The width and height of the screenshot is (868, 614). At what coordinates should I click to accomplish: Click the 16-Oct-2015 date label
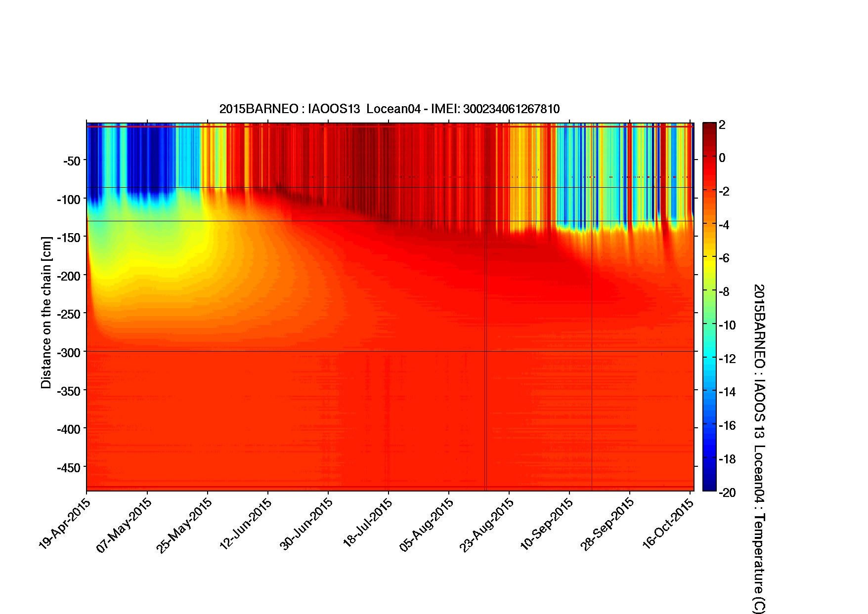tap(668, 524)
